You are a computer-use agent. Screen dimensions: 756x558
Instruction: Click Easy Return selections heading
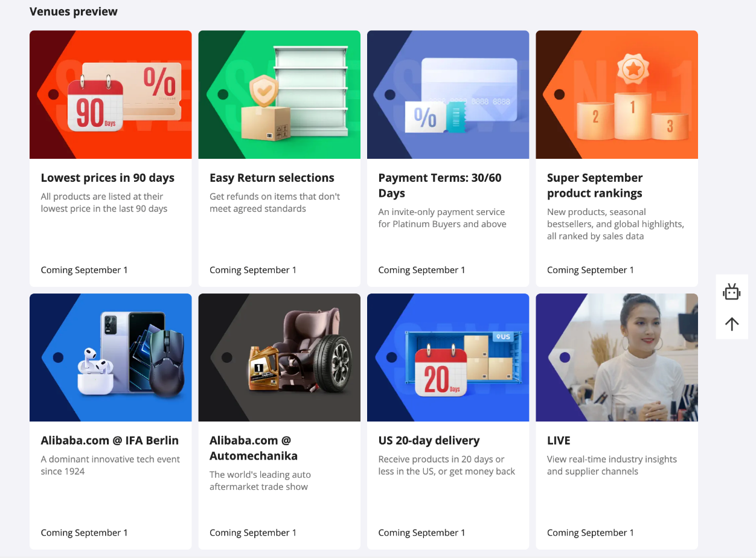[x=272, y=178]
